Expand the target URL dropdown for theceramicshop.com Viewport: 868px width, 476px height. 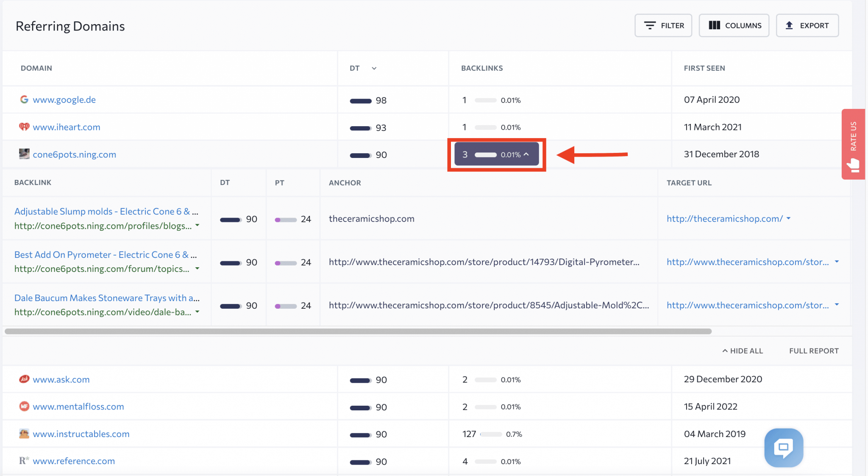(x=789, y=219)
